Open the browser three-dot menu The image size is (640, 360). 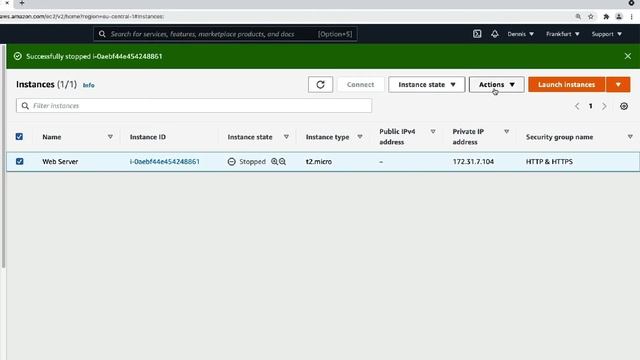click(631, 17)
